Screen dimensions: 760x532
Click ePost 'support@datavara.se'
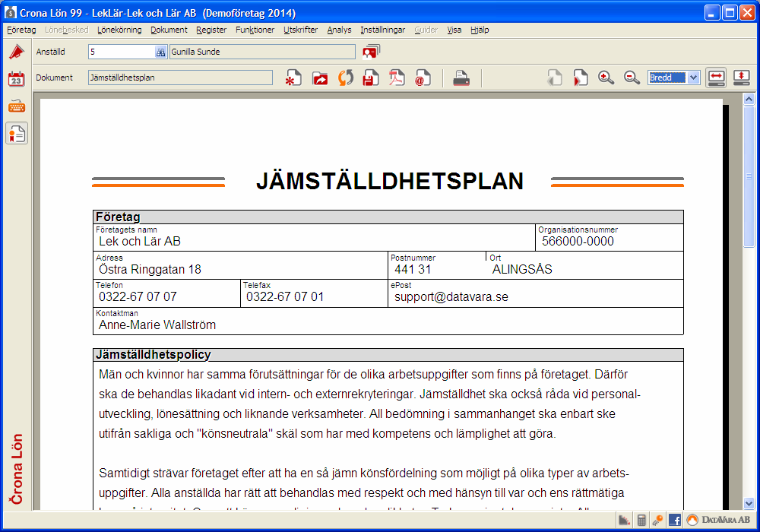tap(451, 296)
